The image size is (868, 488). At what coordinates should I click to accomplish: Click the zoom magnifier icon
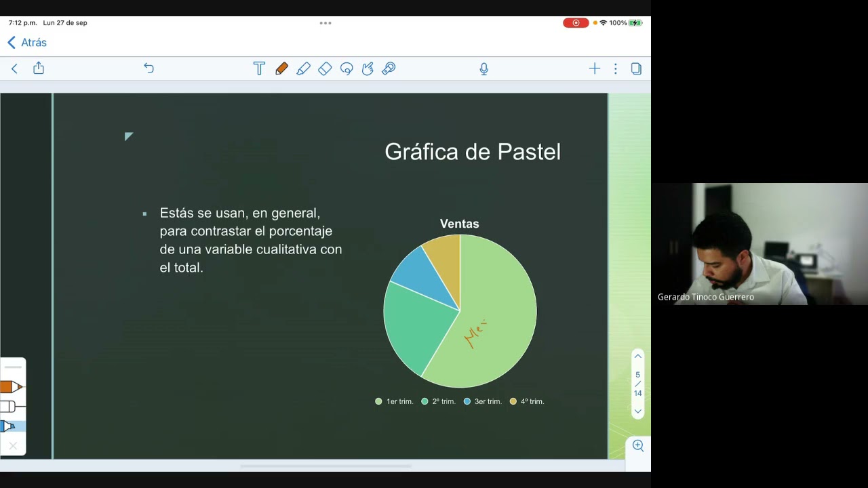pos(638,445)
